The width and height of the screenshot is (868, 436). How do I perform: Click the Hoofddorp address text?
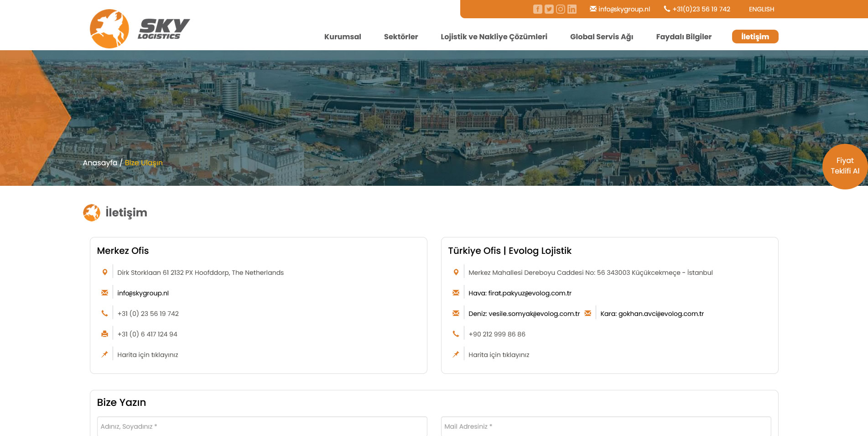tap(200, 273)
